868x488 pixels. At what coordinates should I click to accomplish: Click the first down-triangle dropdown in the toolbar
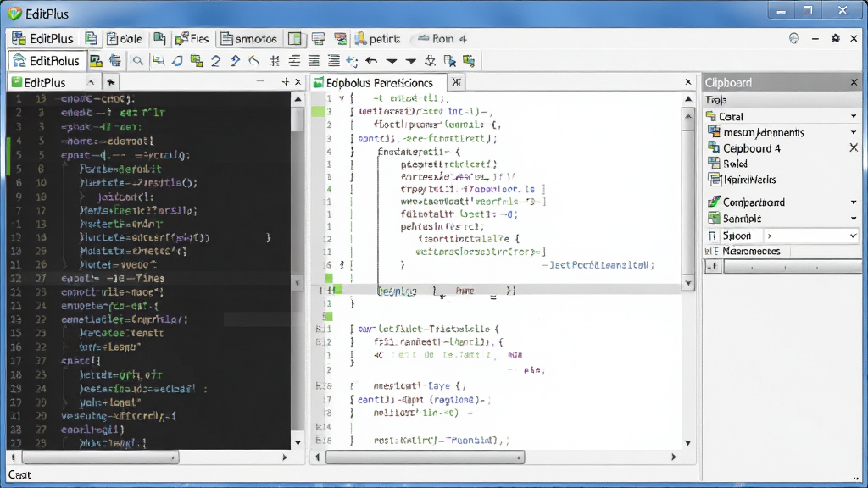[x=392, y=61]
